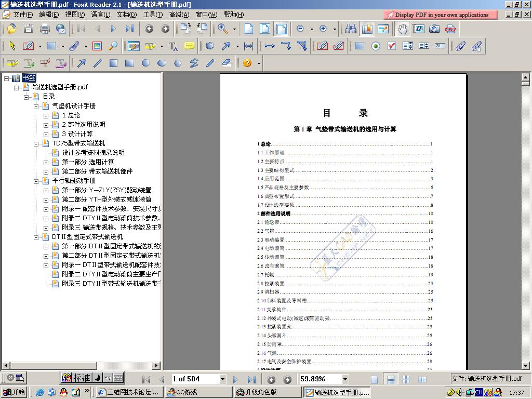Open the zoom percentage dropdown showing 59.89%
This screenshot has height=399, width=532.
tap(344, 379)
